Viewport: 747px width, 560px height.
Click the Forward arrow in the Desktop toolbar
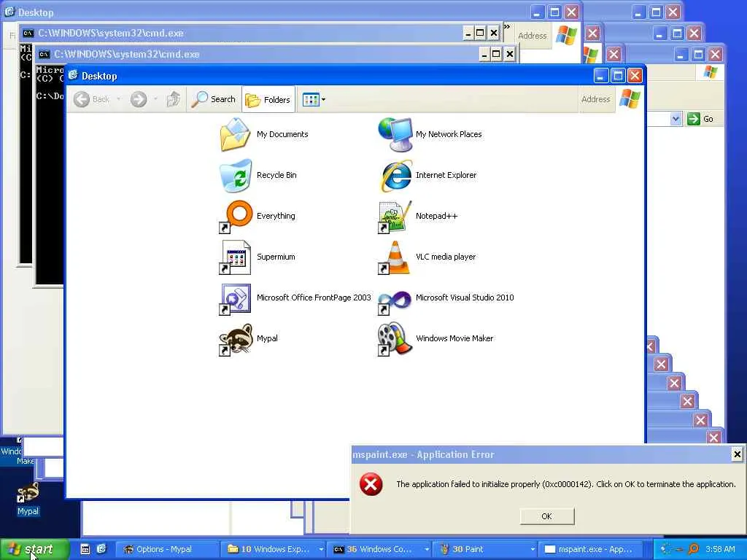pos(138,99)
